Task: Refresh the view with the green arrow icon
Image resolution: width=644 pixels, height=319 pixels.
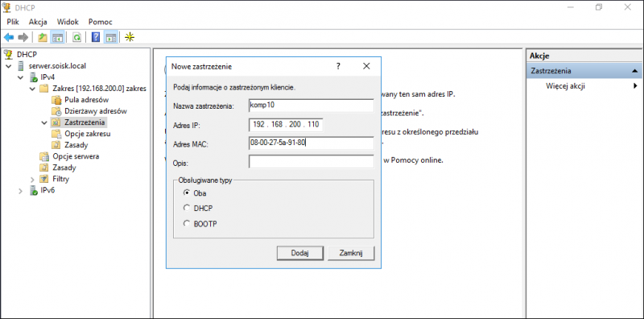Action: [76, 38]
